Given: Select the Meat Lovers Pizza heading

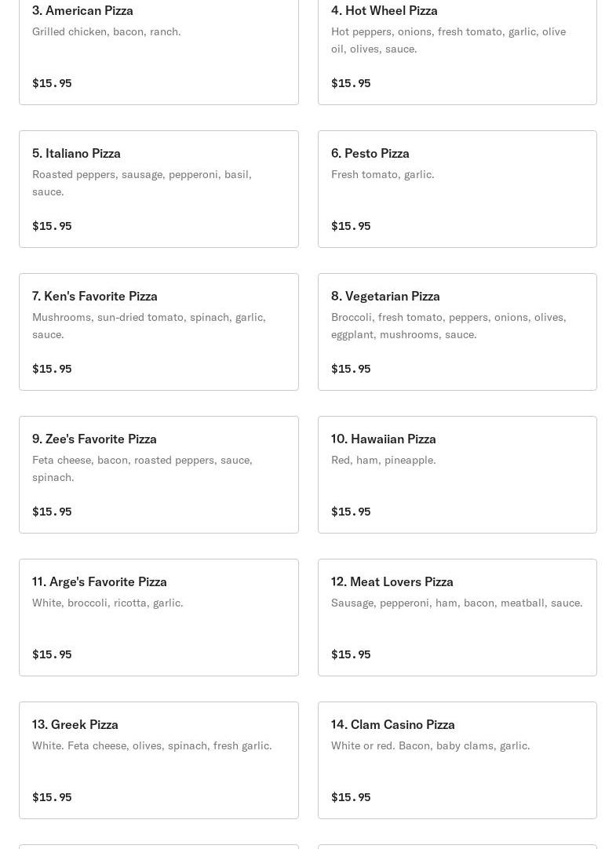Looking at the screenshot, I should (392, 581).
